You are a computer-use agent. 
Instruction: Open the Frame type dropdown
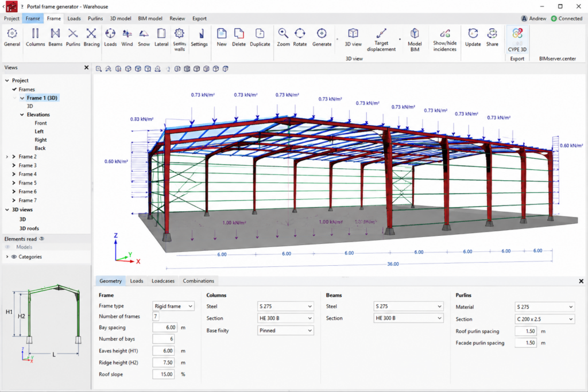[173, 306]
